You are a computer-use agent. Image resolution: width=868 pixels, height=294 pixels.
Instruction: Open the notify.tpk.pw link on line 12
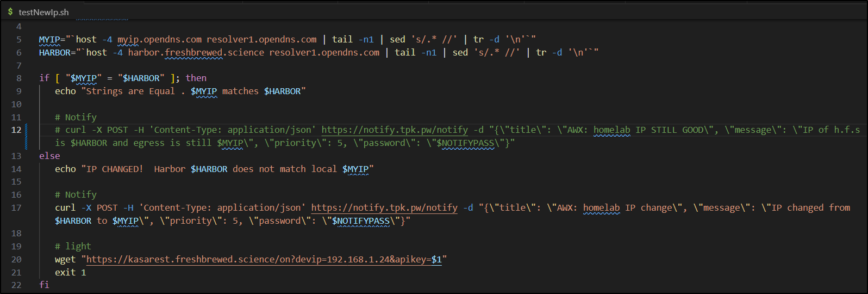coord(394,130)
